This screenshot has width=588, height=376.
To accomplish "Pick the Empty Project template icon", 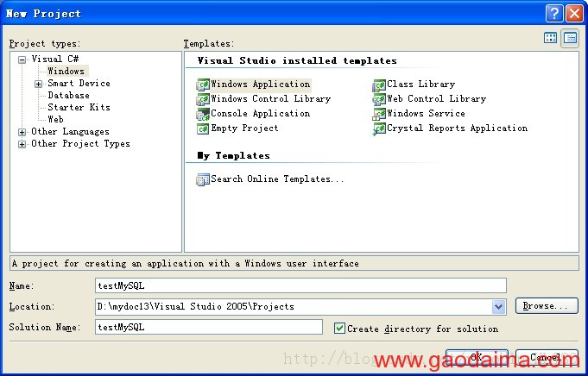I will (203, 128).
